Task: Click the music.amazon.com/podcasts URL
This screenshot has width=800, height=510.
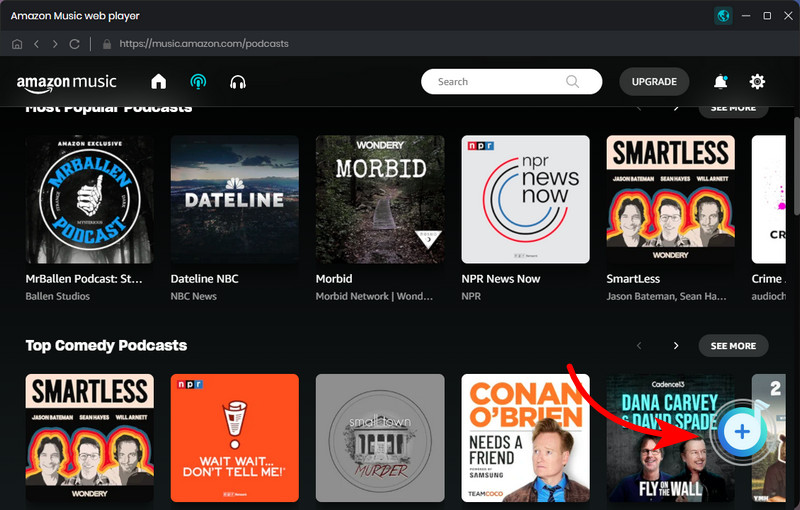Action: 204,44
